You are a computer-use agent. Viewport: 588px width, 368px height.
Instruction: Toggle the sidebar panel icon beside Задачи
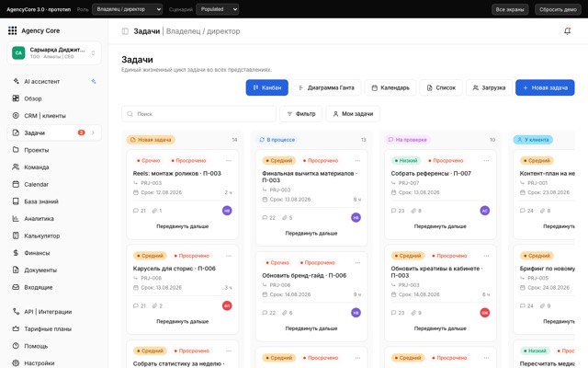click(x=125, y=31)
